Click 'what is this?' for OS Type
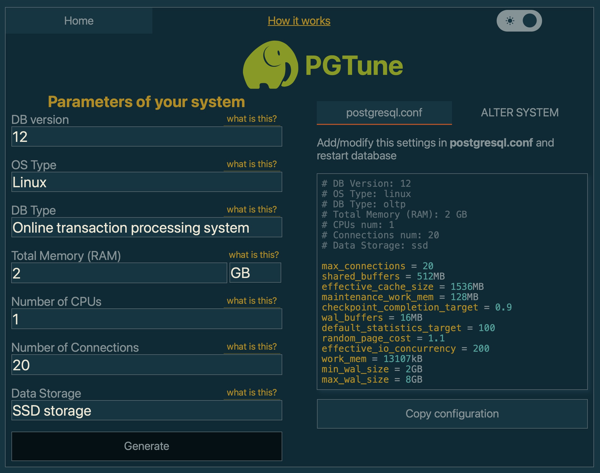 (252, 164)
